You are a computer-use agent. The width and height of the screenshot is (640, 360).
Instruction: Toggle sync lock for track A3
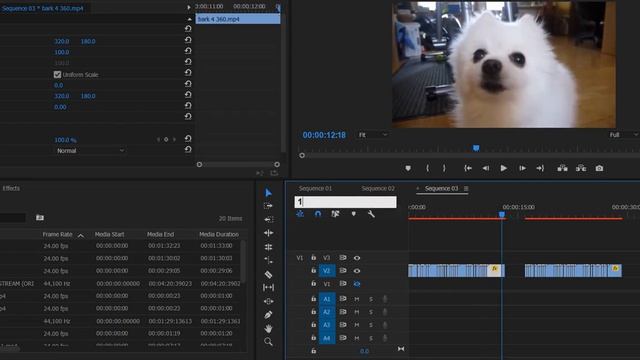tap(343, 325)
